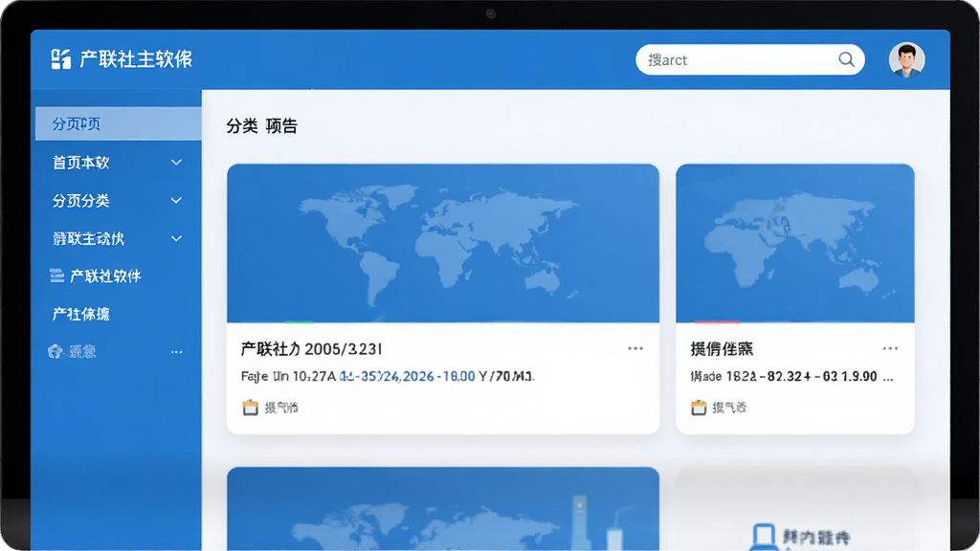
Task: Expand the 分页分类 chevron
Action: [177, 201]
